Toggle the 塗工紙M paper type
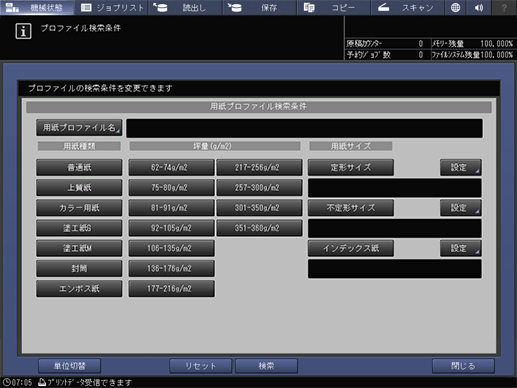 [x=79, y=248]
